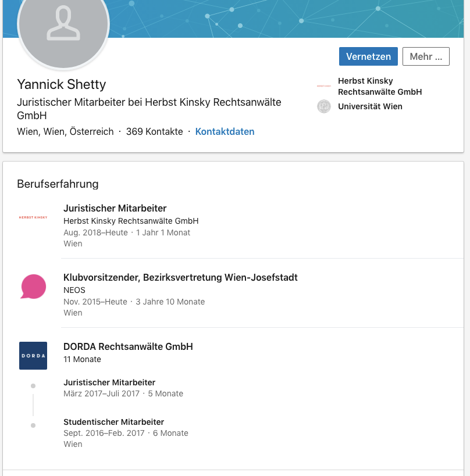The image size is (470, 476).
Task: Click the pink NEOS speech bubble logo
Action: [33, 287]
